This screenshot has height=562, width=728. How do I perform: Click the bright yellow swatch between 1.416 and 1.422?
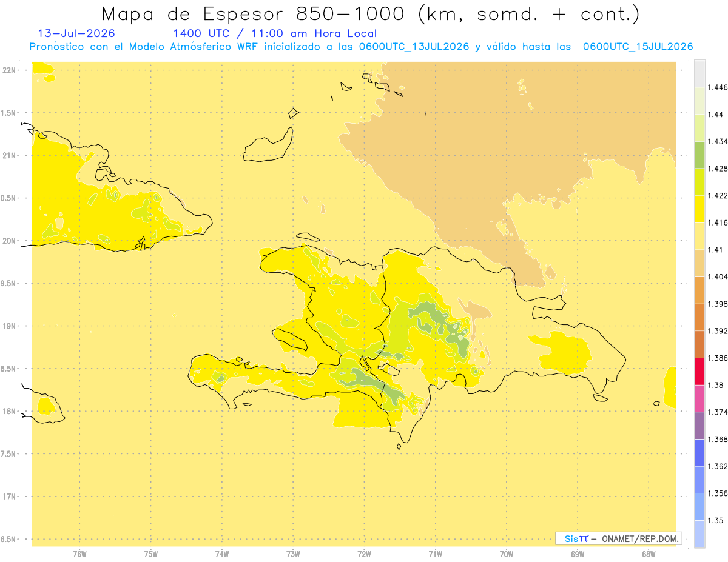[699, 209]
